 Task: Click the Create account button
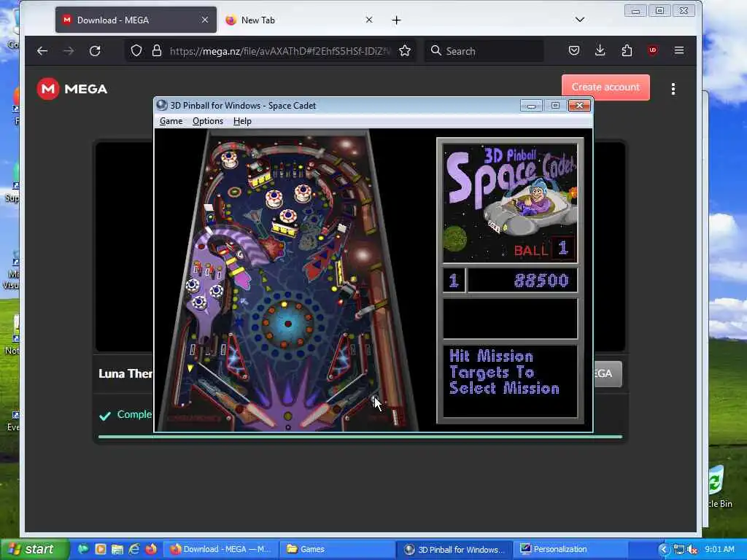[x=605, y=87]
